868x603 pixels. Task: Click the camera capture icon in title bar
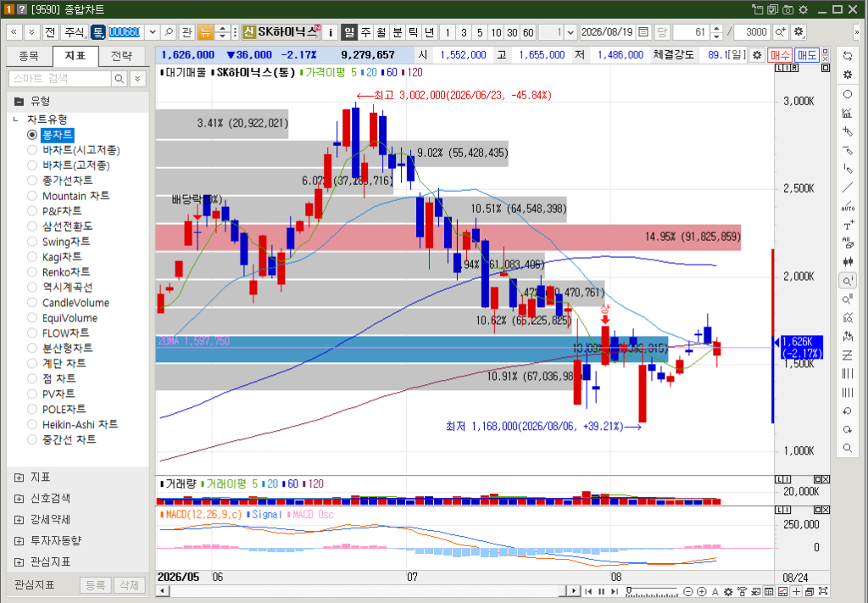(787, 9)
